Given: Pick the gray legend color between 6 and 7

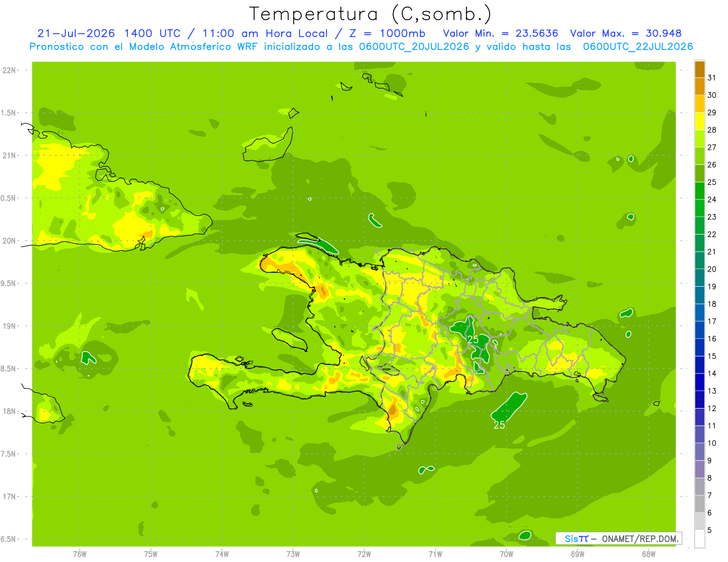Looking at the screenshot, I should tap(699, 504).
